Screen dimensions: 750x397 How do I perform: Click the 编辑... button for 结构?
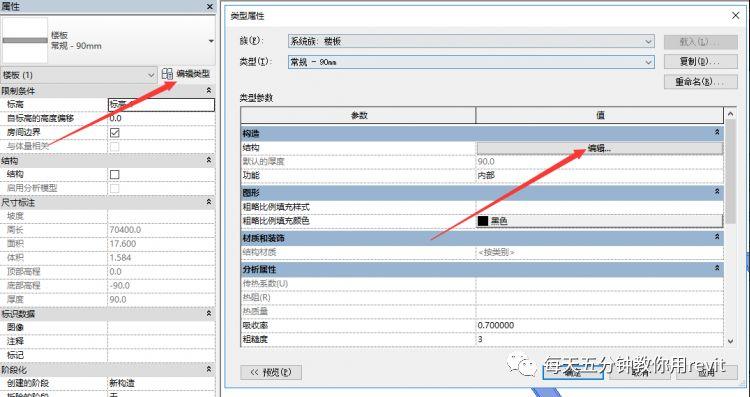click(600, 148)
